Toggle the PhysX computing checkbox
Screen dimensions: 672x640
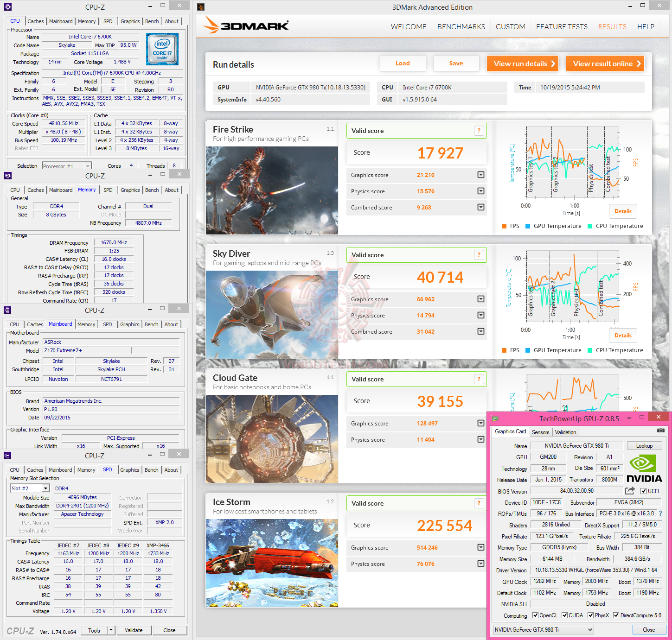pyautogui.click(x=591, y=615)
